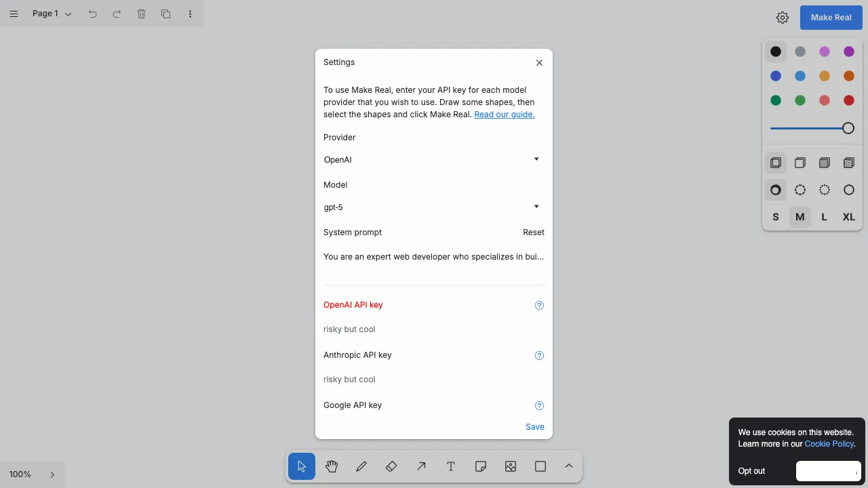
Task: Select the Image/Media tool
Action: coord(511,466)
